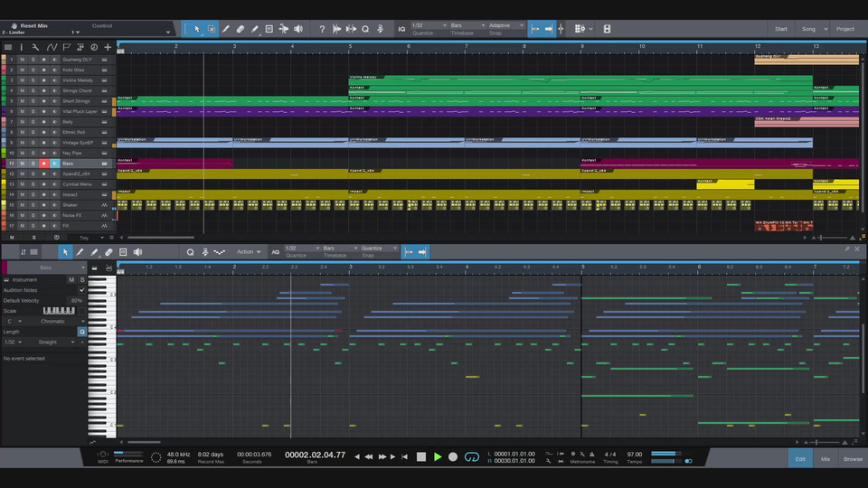Image resolution: width=868 pixels, height=488 pixels.
Task: Click the Quantize Q icon in the editor toolbar
Action: [190, 252]
